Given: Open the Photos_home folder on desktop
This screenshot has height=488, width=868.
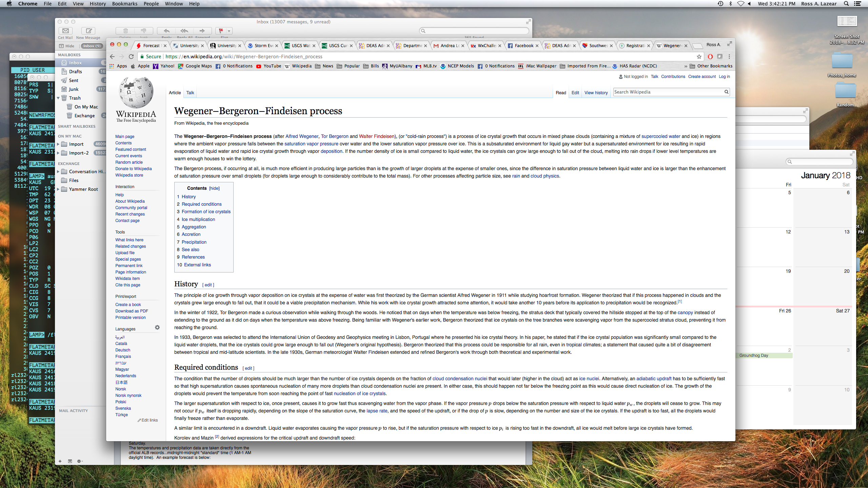Looking at the screenshot, I should click(842, 61).
